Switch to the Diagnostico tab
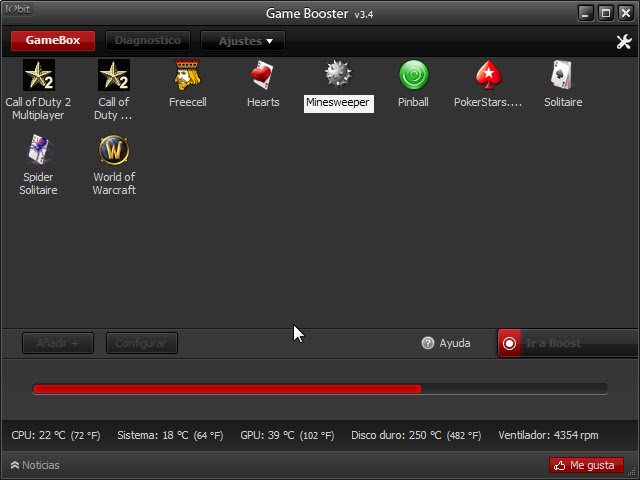This screenshot has width=640, height=480. tap(148, 40)
